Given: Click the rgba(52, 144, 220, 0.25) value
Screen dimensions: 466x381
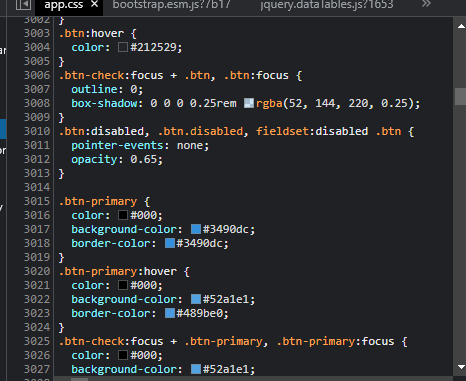Looking at the screenshot, I should [335, 103].
